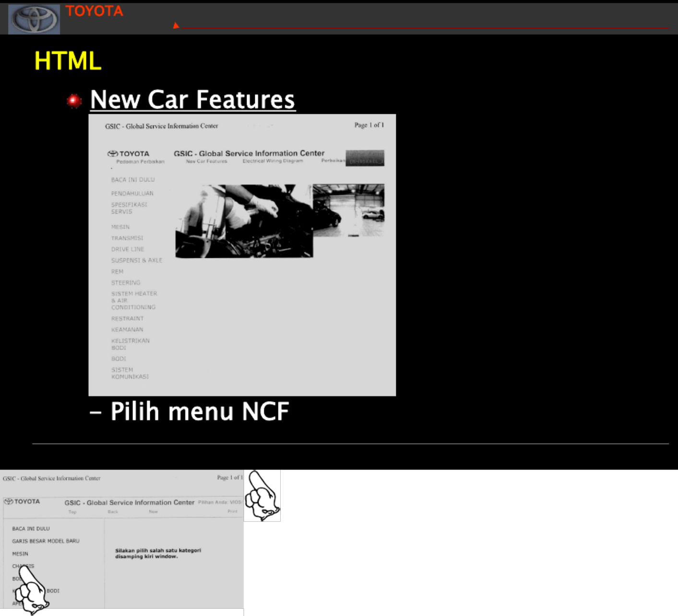
Task: Click the Pilih menu NCF caption
Action: (x=200, y=411)
